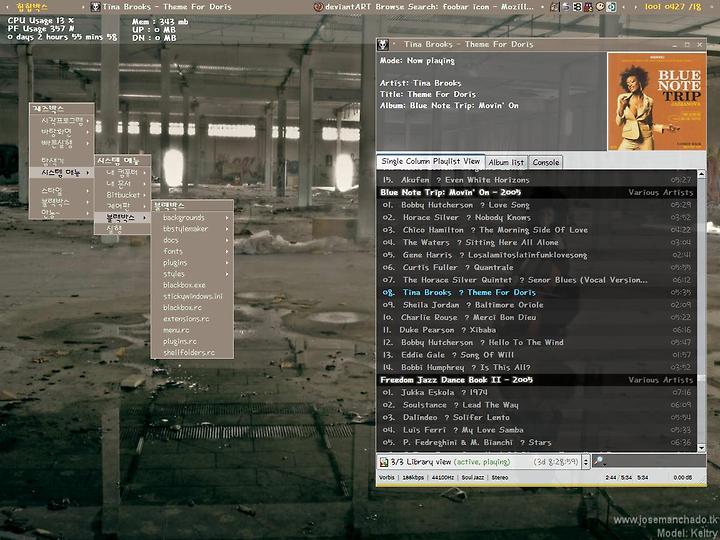720x540 pixels.
Task: Click the deviantART Browse Search taskbar entry
Action: click(424, 7)
